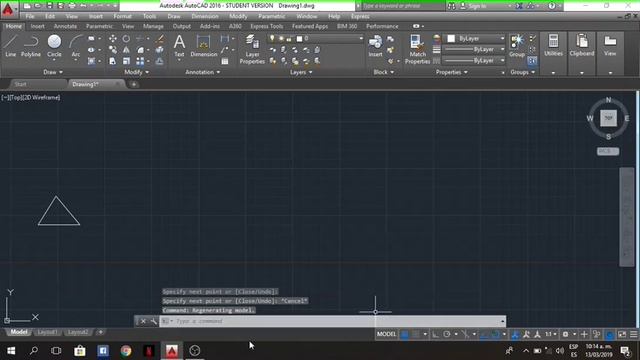The image size is (640, 360).
Task: Toggle ortho mode in status bar
Action: [436, 334]
